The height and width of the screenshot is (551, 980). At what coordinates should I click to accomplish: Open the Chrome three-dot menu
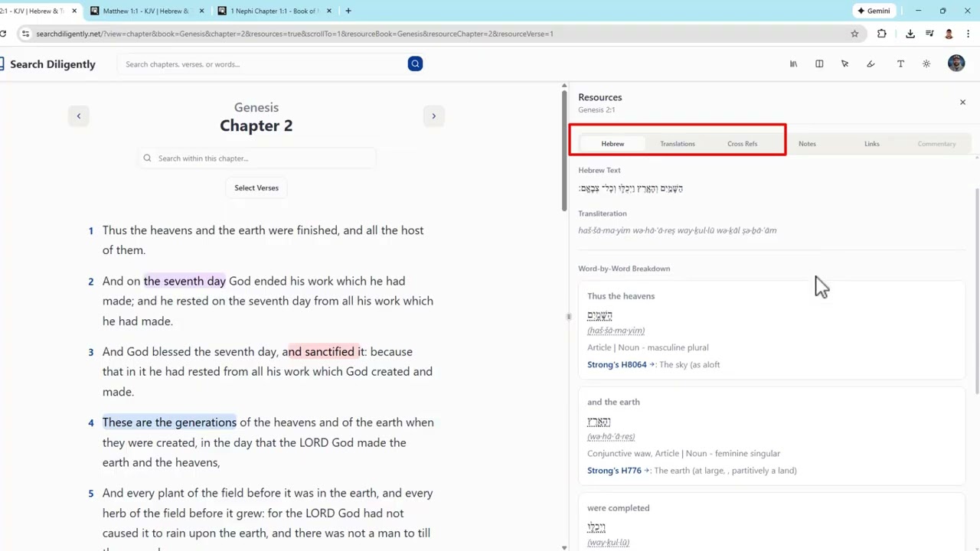[x=969, y=34]
